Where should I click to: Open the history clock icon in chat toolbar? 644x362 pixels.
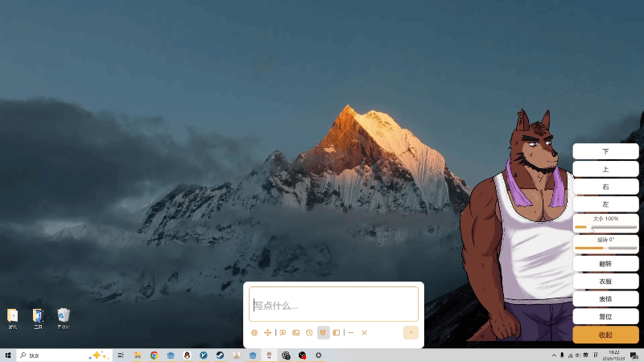(x=309, y=333)
